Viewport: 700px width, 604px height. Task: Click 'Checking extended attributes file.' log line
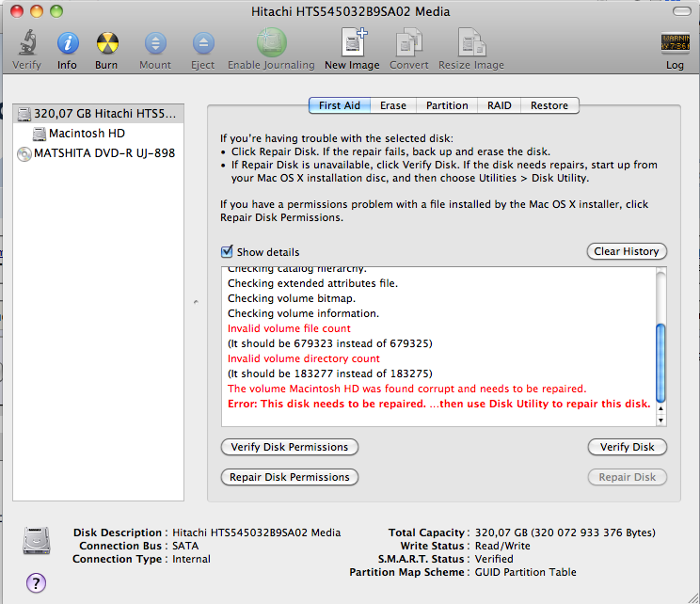click(312, 283)
